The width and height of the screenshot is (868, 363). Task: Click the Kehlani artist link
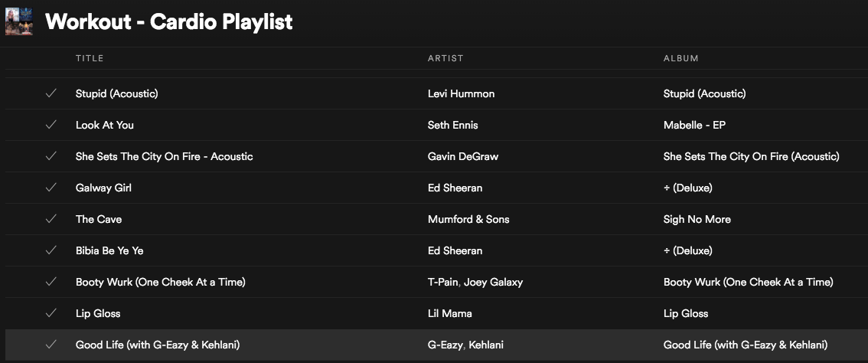(486, 345)
